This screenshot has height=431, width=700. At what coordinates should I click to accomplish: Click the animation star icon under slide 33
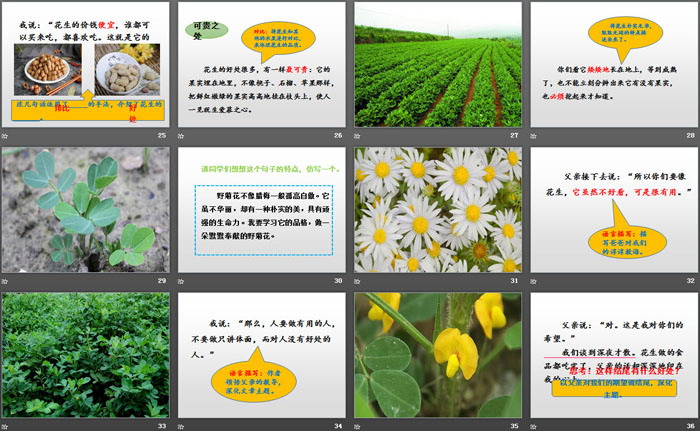(5, 426)
